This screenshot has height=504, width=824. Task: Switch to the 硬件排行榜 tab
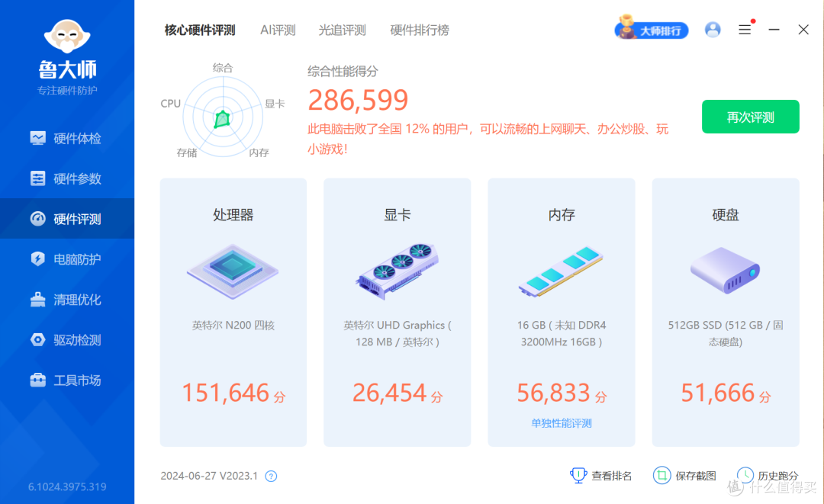[420, 30]
